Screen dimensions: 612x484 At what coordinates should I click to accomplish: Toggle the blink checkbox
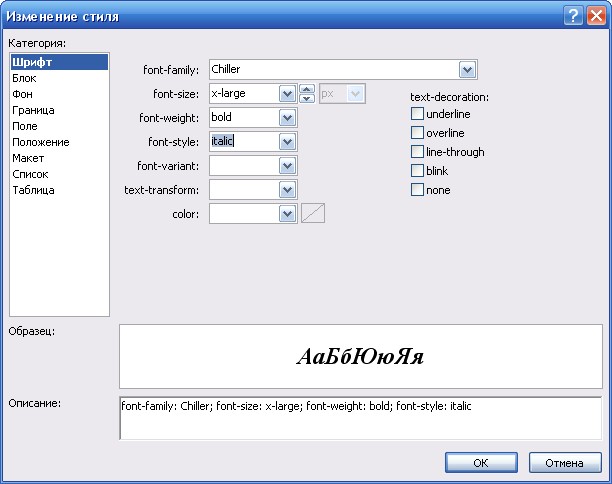pyautogui.click(x=417, y=171)
